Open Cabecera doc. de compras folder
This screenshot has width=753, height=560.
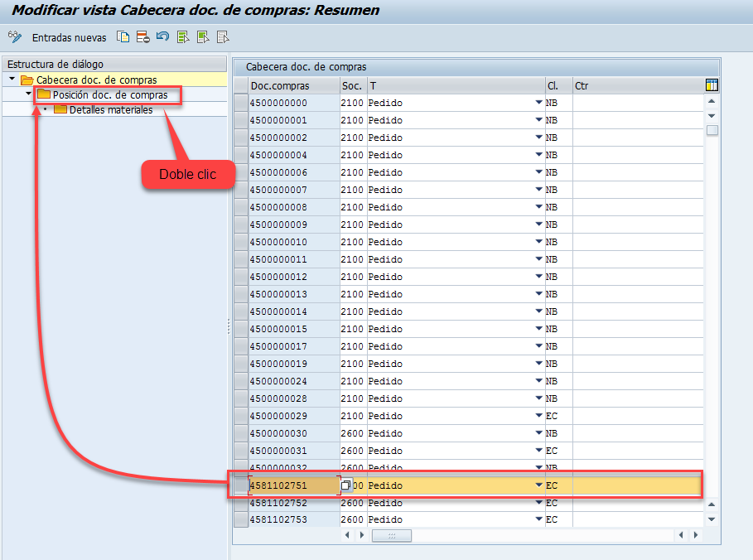point(27,80)
